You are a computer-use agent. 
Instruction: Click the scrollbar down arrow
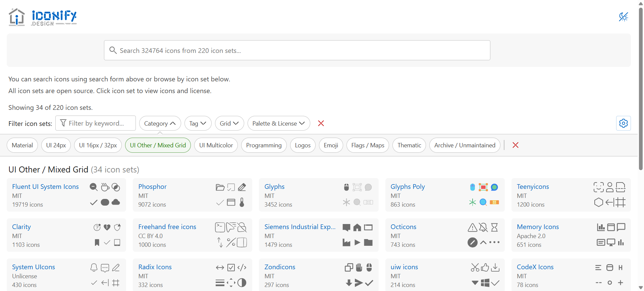641,288
